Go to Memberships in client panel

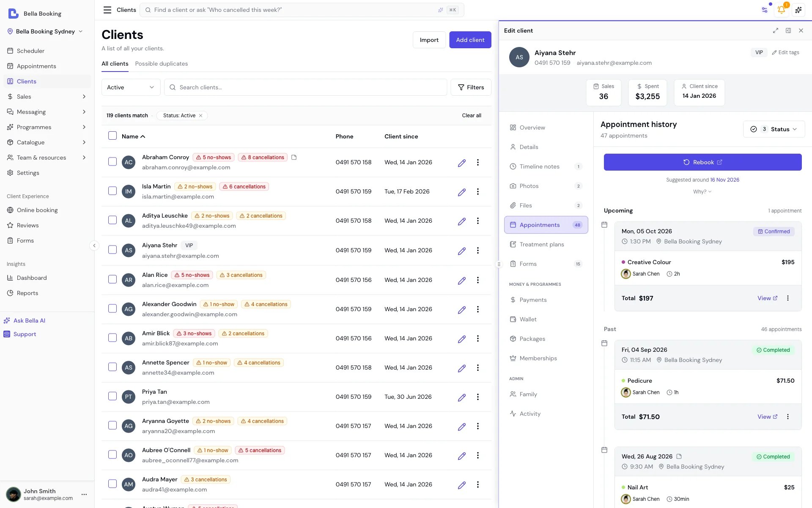(546, 358)
